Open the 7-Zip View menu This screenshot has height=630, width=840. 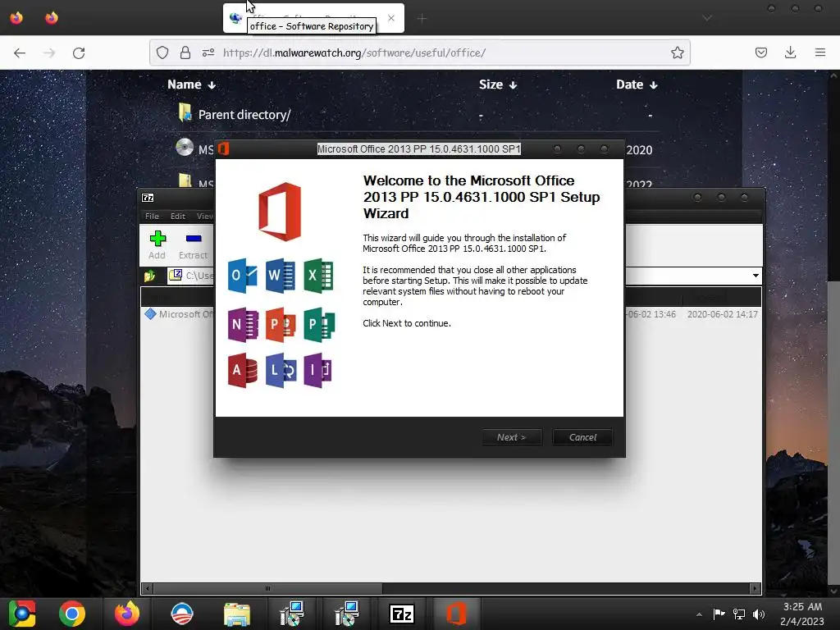[x=204, y=216]
